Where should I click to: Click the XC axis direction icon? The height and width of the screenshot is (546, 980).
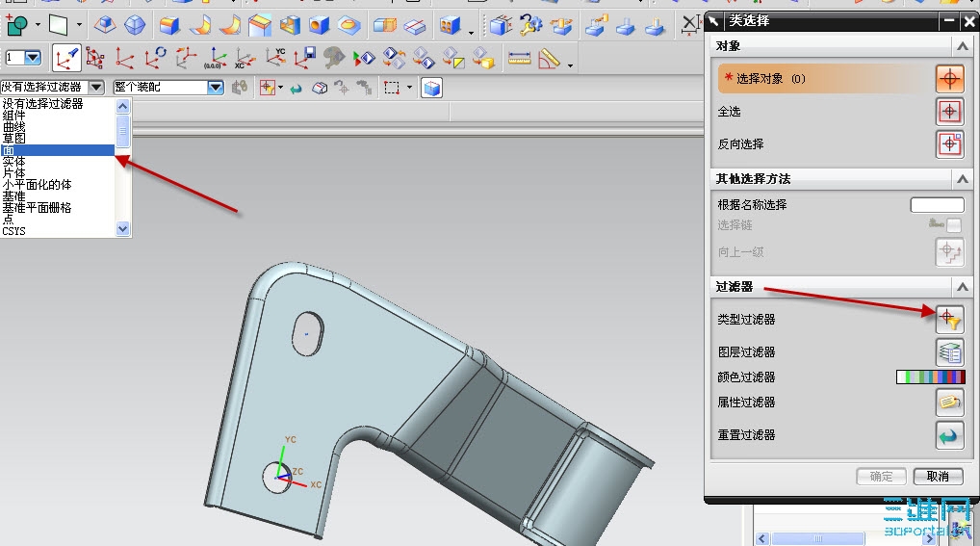click(x=244, y=58)
